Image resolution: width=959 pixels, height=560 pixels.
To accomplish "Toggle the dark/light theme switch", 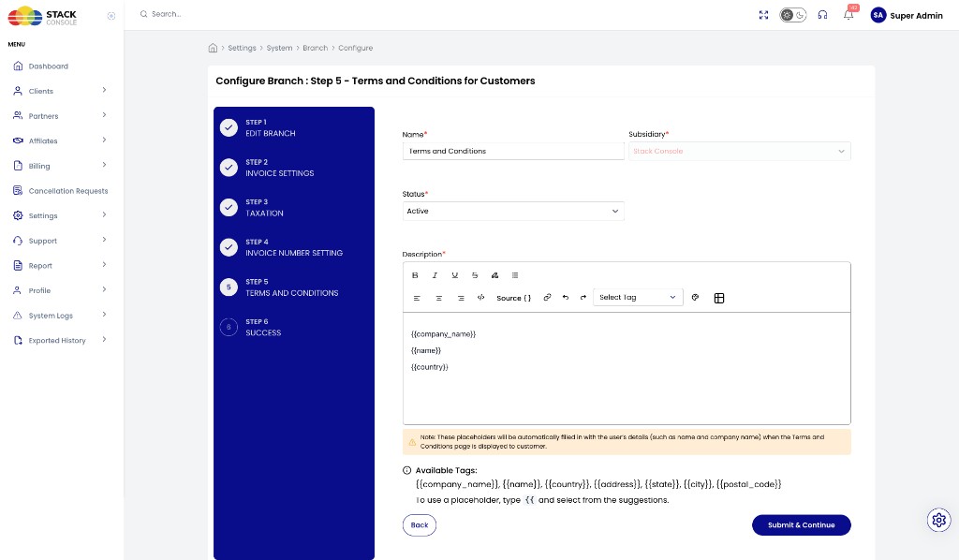I will click(x=792, y=15).
